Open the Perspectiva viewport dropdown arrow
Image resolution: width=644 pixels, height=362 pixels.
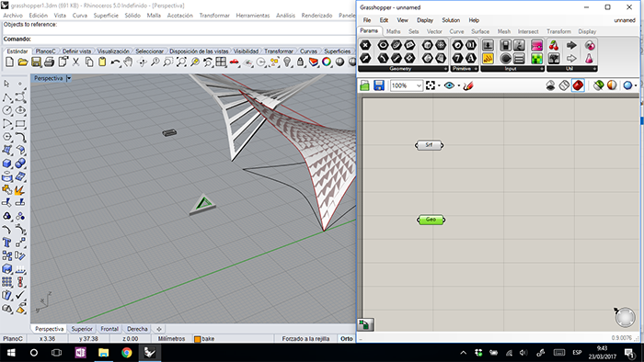[x=69, y=78]
